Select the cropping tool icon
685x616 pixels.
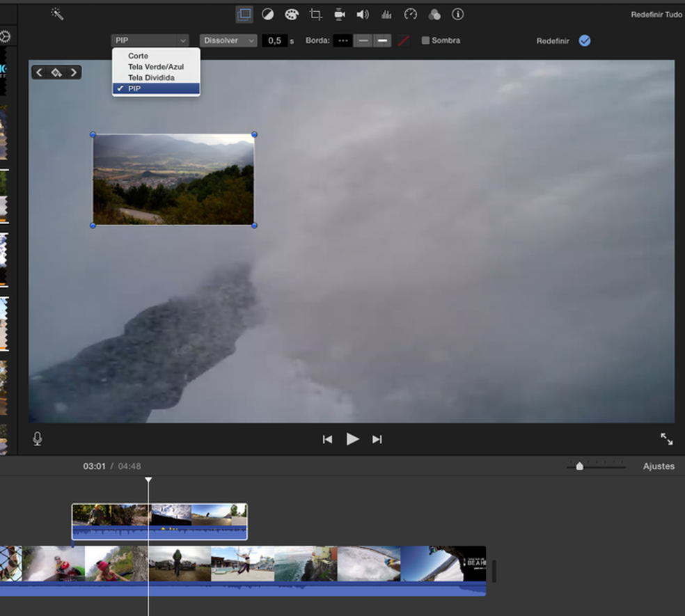click(315, 14)
